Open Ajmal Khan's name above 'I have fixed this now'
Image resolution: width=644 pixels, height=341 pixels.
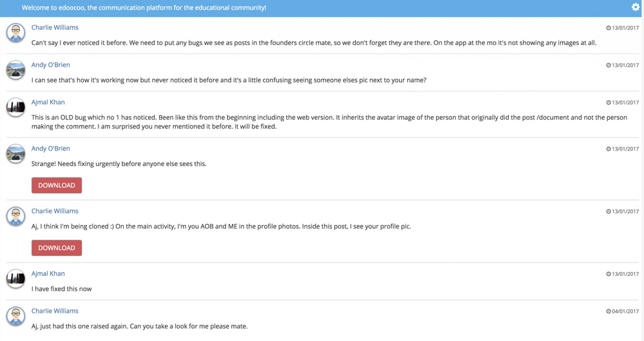(x=48, y=273)
